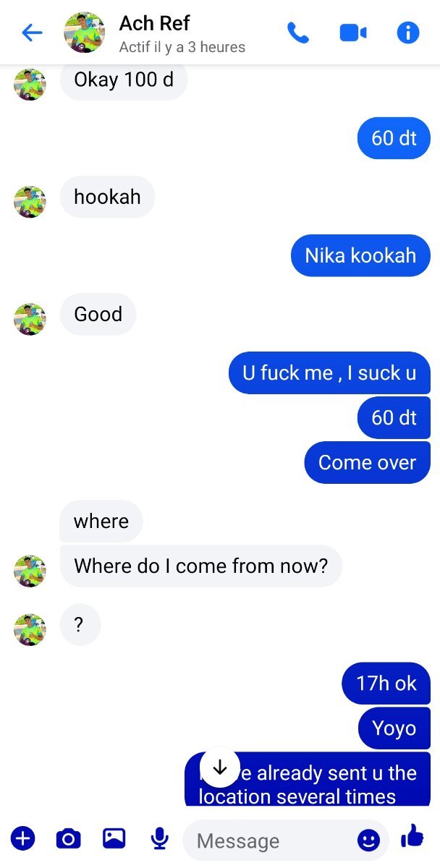This screenshot has height=868, width=440.
Task: Open the camera to take a photo
Action: coord(68,838)
